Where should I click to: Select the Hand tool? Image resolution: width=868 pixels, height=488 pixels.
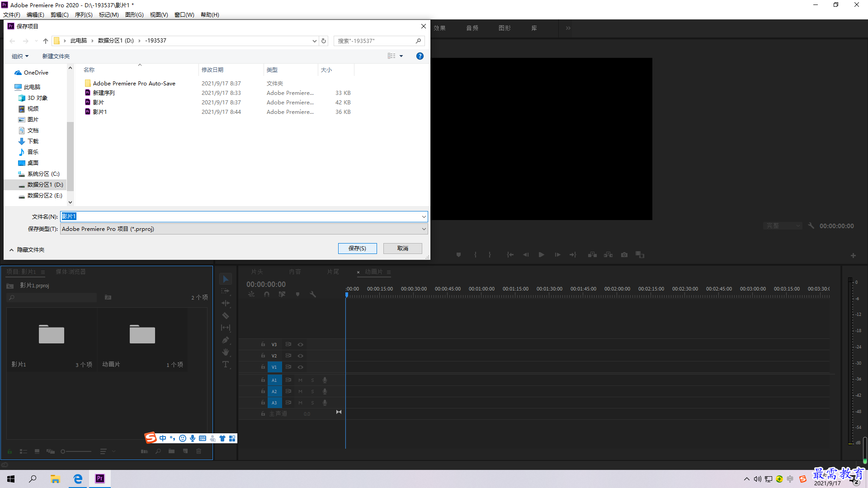point(226,352)
